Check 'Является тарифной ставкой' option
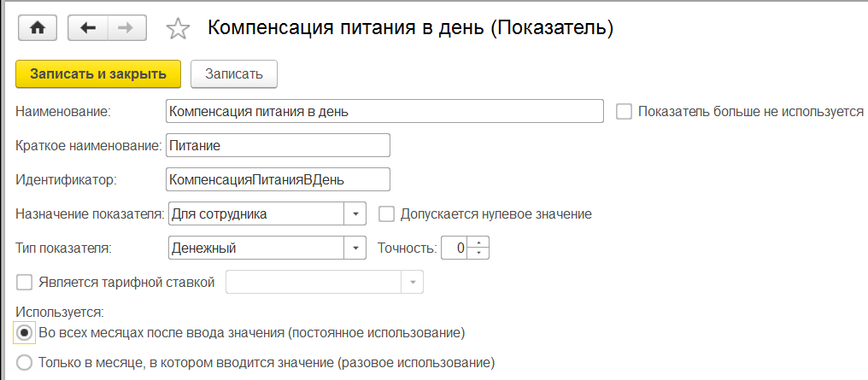Screen dimensions: 868x380 (24, 282)
